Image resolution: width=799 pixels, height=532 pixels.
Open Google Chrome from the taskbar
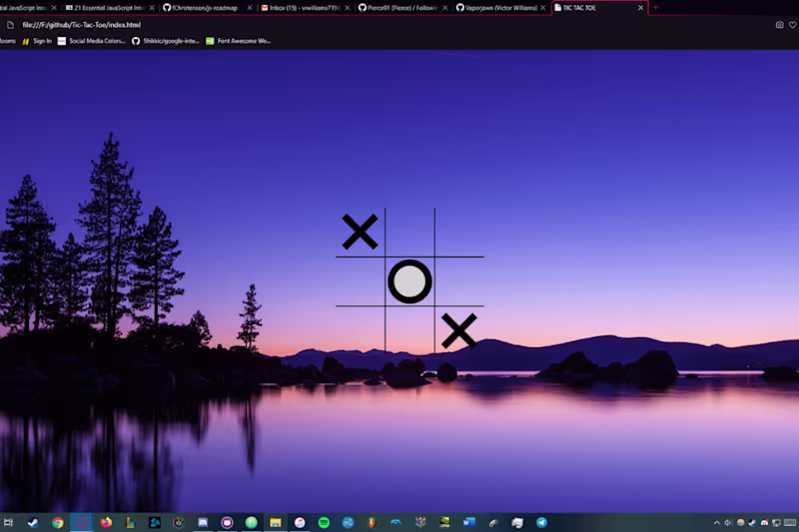[58, 522]
